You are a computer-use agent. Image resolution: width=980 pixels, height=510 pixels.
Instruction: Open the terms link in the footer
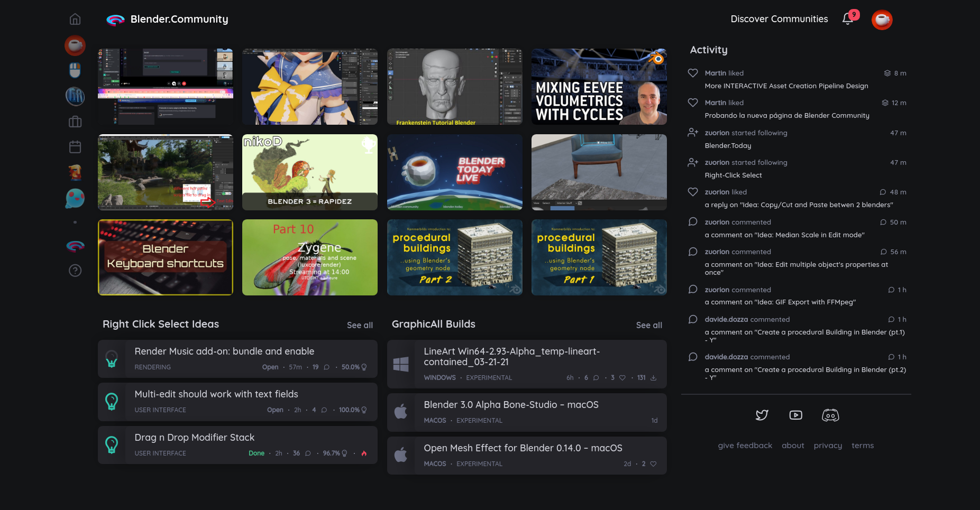click(863, 446)
